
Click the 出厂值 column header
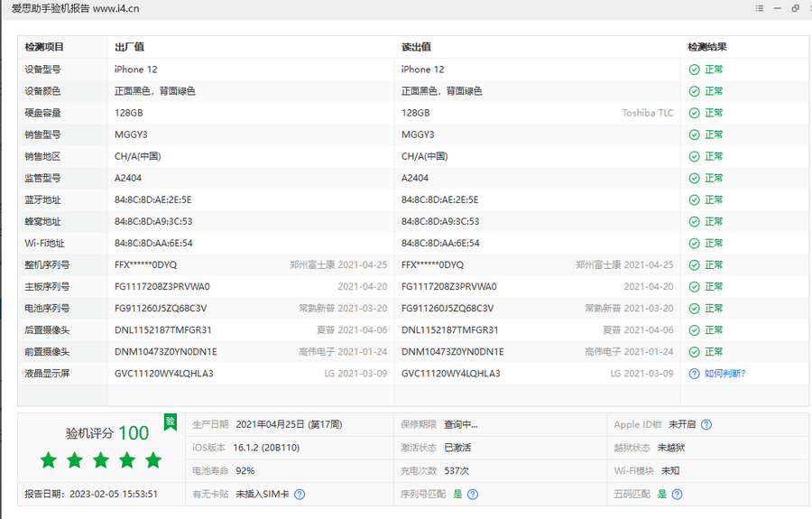coord(129,47)
